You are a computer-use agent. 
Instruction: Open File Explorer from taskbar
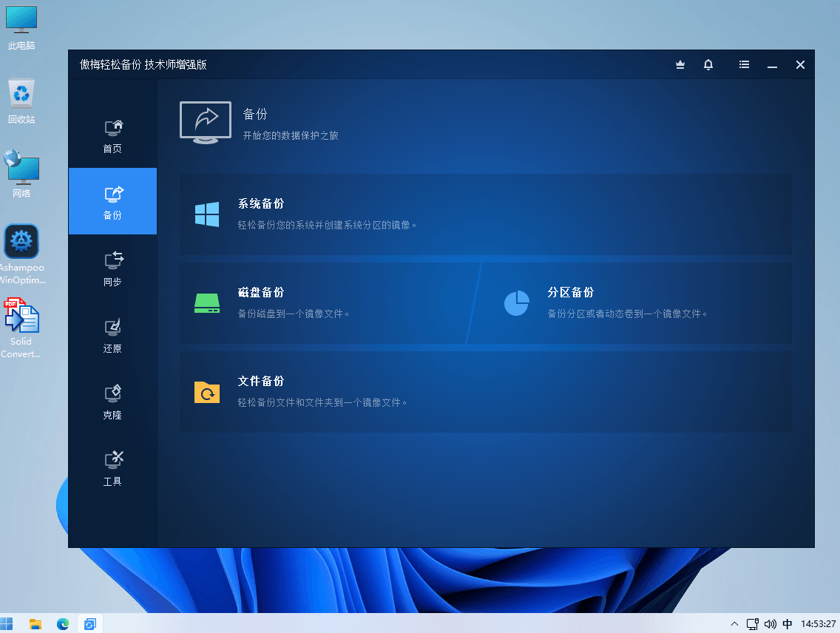point(35,624)
